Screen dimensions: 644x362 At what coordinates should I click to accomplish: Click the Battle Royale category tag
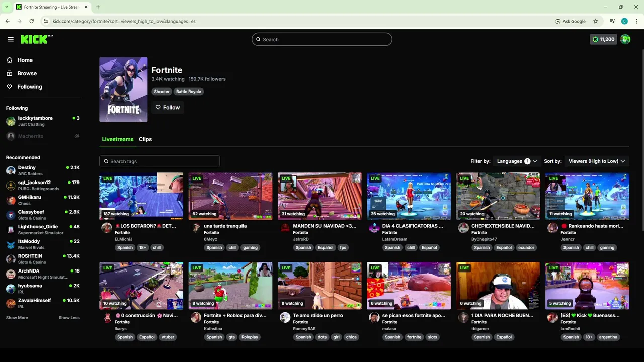point(189,92)
